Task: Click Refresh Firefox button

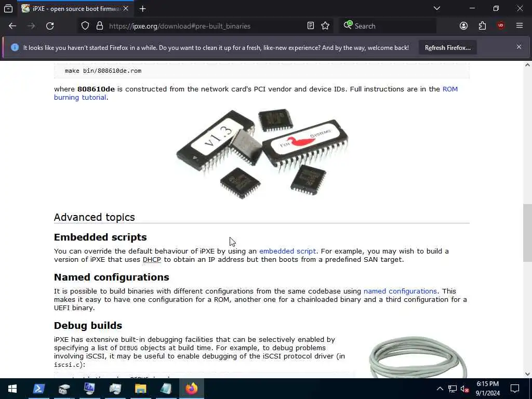Action: pos(447,47)
